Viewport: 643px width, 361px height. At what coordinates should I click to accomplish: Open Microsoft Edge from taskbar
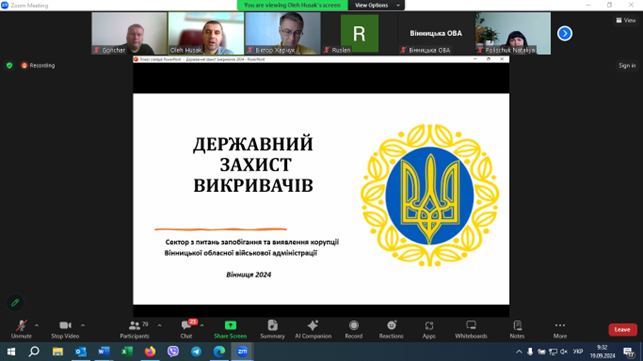(x=219, y=352)
